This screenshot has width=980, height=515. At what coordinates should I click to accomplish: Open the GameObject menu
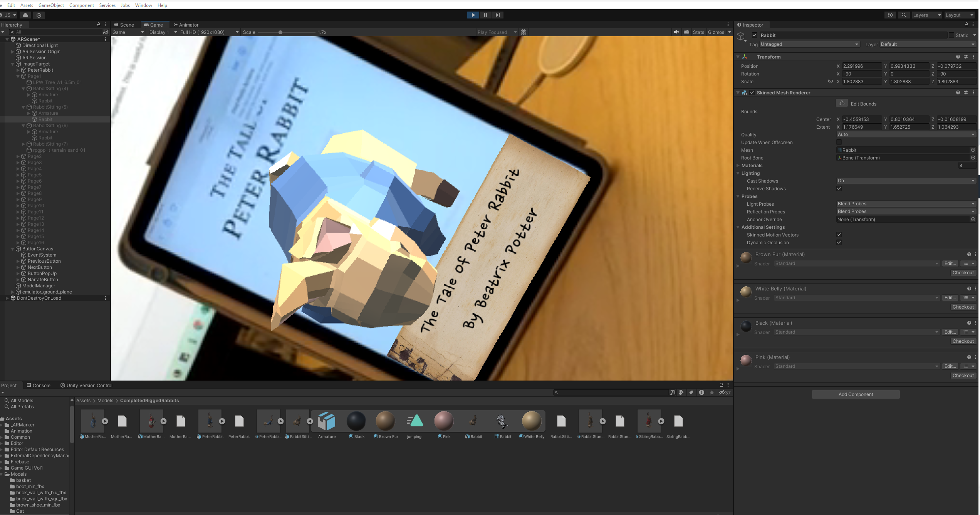[51, 5]
